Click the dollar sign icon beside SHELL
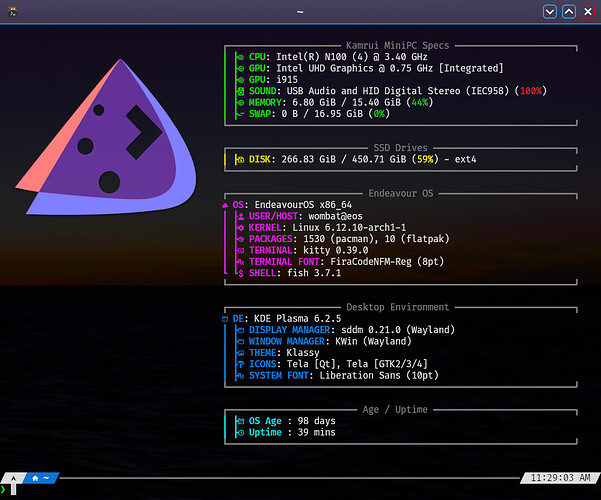This screenshot has height=500, width=601. click(x=240, y=272)
